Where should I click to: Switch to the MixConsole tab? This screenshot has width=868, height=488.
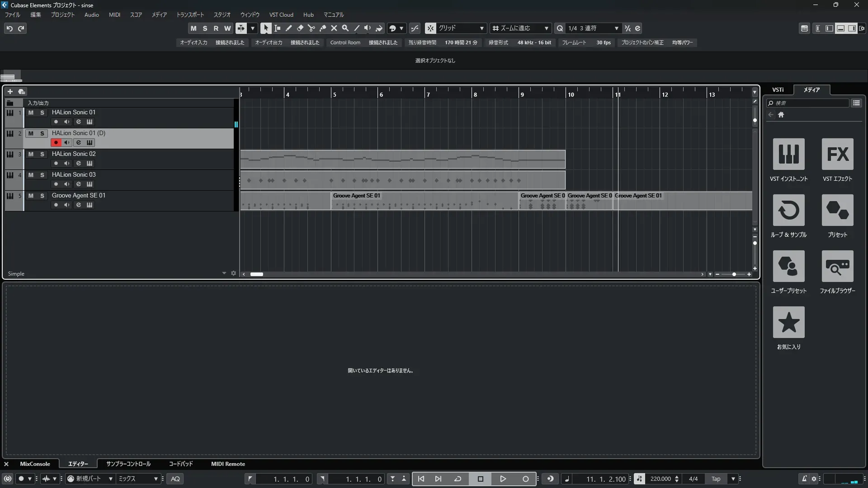click(x=35, y=464)
